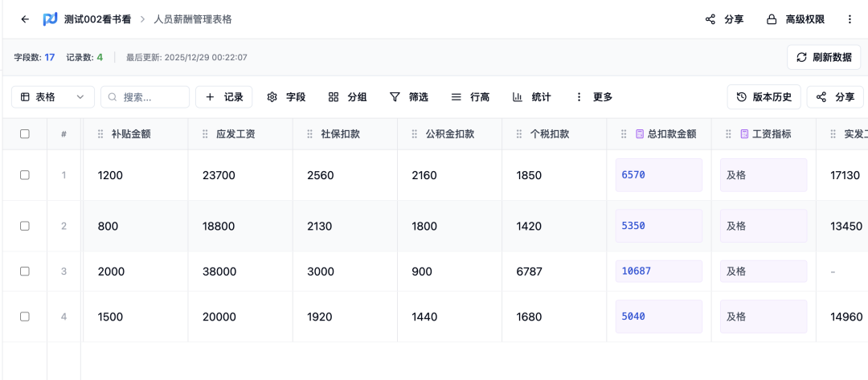Viewport: 868px width, 380px height.
Task: Go back using the left arrow icon
Action: [x=24, y=19]
